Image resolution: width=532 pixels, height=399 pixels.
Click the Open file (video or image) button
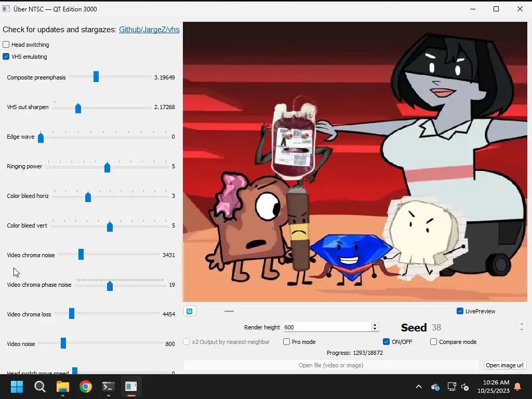331,365
